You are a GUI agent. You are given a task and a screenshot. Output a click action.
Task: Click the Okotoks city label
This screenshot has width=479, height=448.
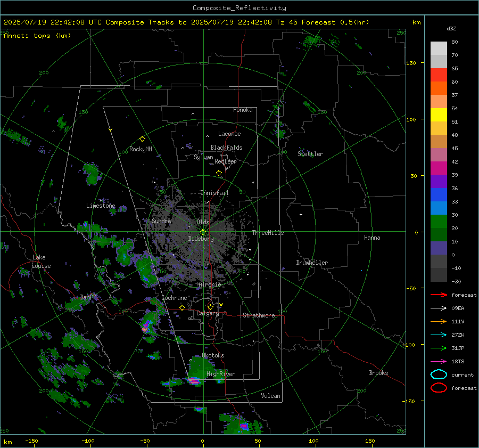tap(213, 356)
